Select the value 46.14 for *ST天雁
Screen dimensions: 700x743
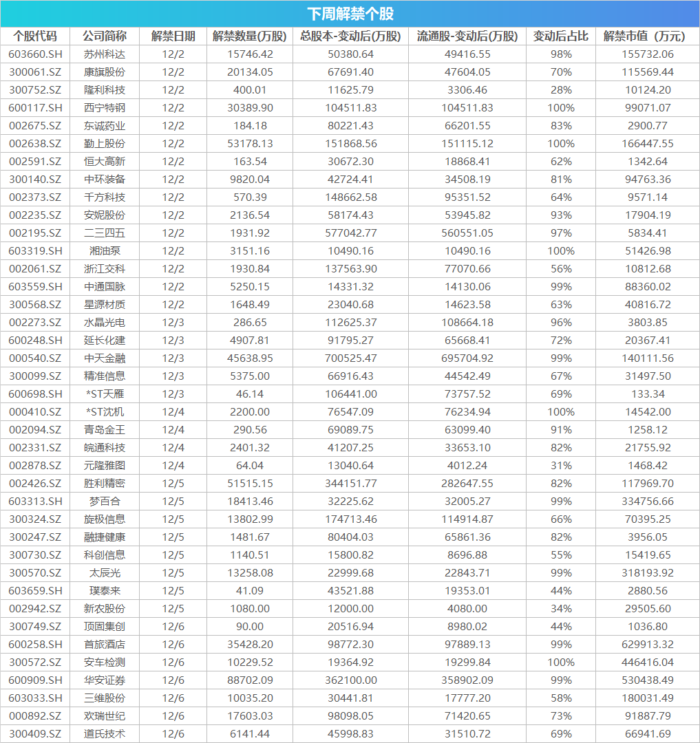pyautogui.click(x=250, y=394)
